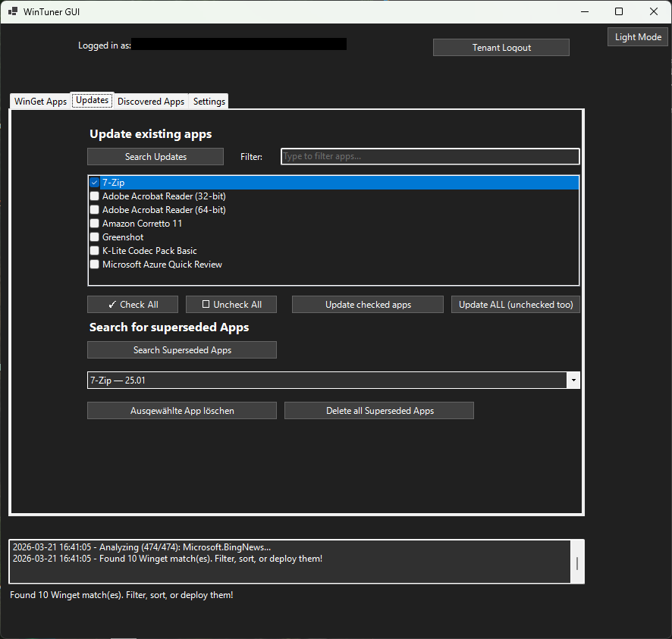The width and height of the screenshot is (672, 639).
Task: Click the Search Updates button
Action: pyautogui.click(x=155, y=157)
